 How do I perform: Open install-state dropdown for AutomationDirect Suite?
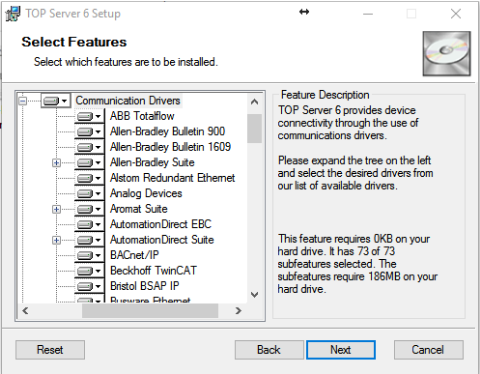89,240
